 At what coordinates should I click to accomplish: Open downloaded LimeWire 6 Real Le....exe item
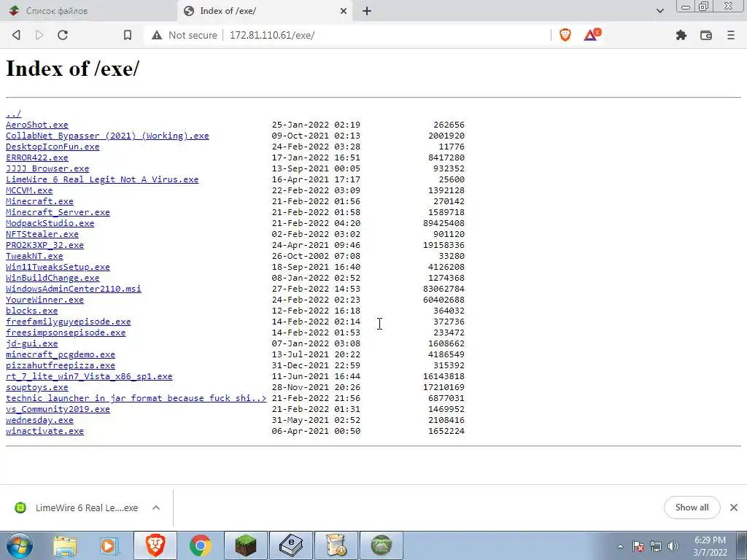point(76,507)
